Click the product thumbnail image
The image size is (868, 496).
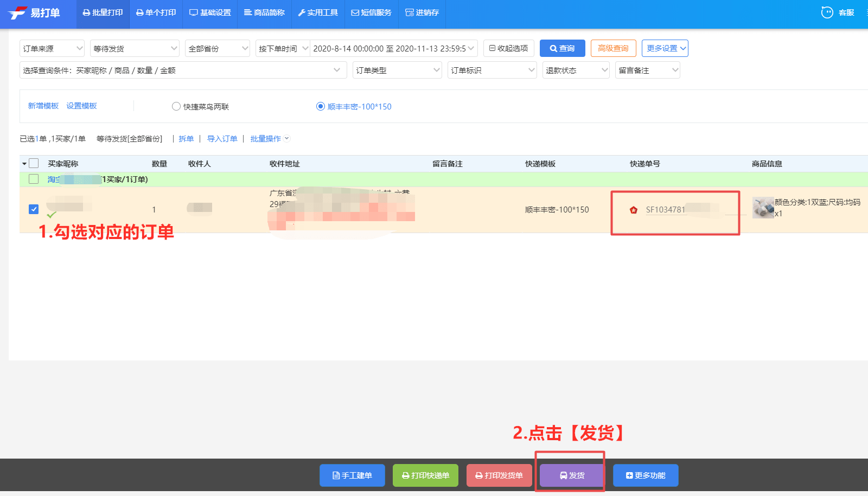763,208
